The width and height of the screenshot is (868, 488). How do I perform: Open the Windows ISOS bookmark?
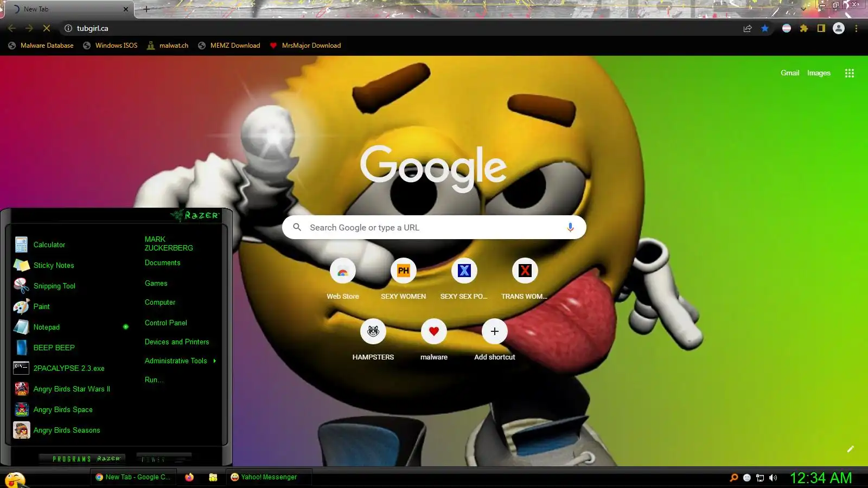point(110,46)
